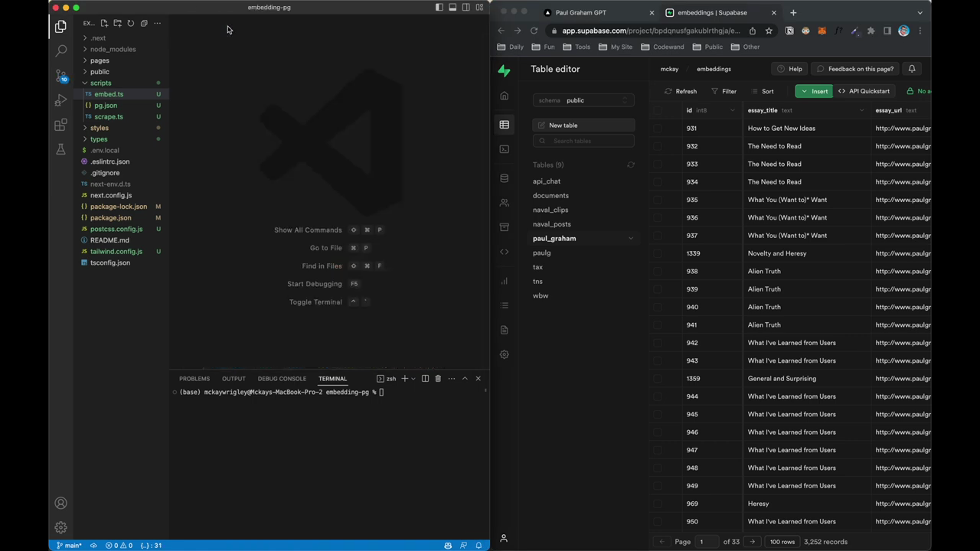The height and width of the screenshot is (551, 980).
Task: Open id column header dropdown arrow
Action: coord(732,110)
